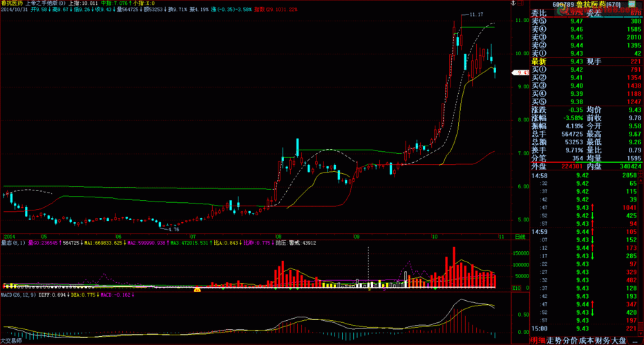This screenshot has width=644, height=345.
Task: Click the 9.43 current price tag
Action: 520,72
